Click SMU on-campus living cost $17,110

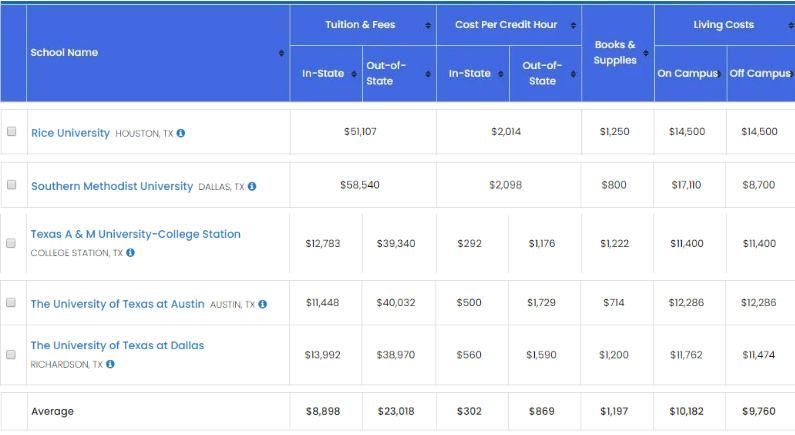coord(686,185)
